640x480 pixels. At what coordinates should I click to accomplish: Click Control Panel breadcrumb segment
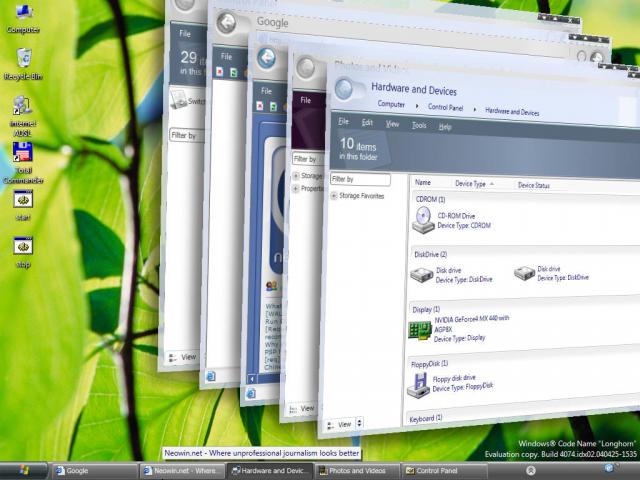tap(445, 107)
